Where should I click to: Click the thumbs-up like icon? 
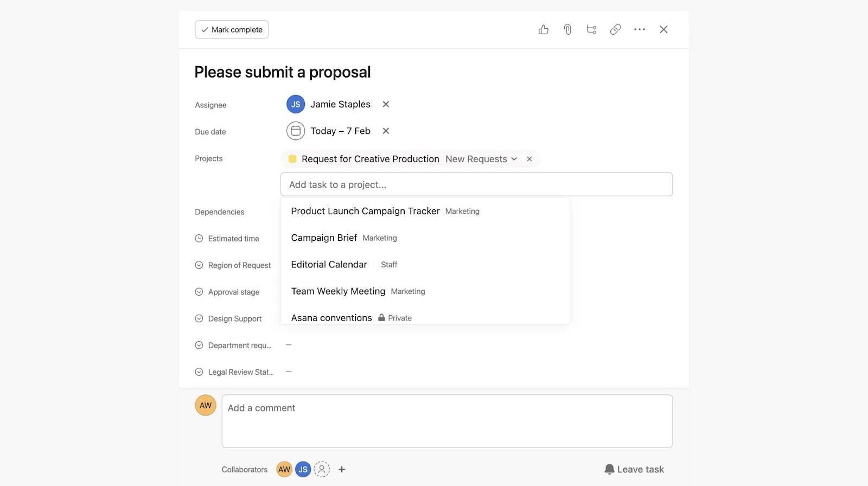[x=543, y=30]
